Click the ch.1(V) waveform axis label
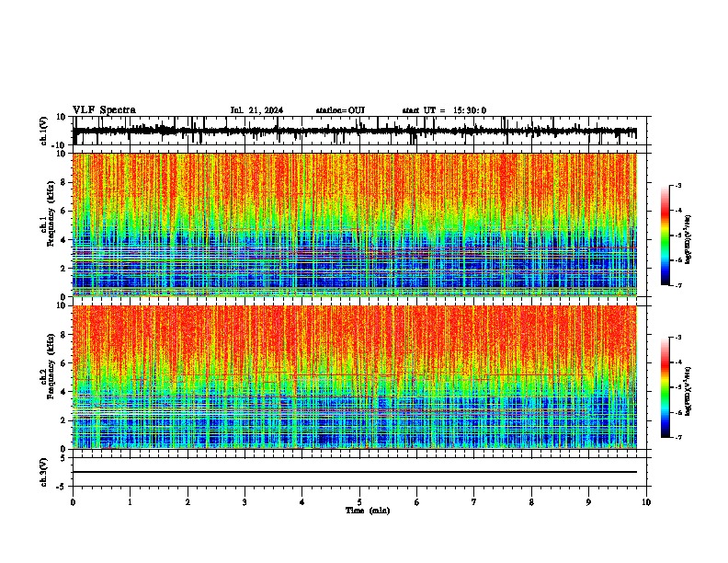This screenshot has width=728, height=563. tap(44, 131)
